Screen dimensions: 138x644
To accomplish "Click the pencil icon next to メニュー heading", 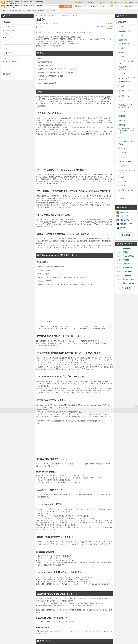I will click(14, 22).
